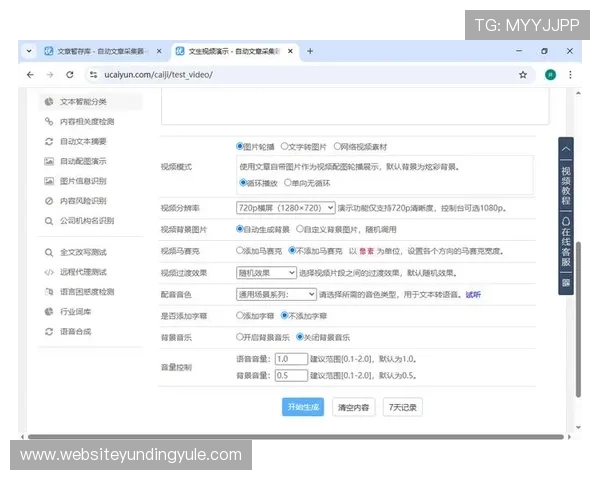The height and width of the screenshot is (480, 600).
Task: Choose 单向无循环 playback option
Action: tap(288, 183)
